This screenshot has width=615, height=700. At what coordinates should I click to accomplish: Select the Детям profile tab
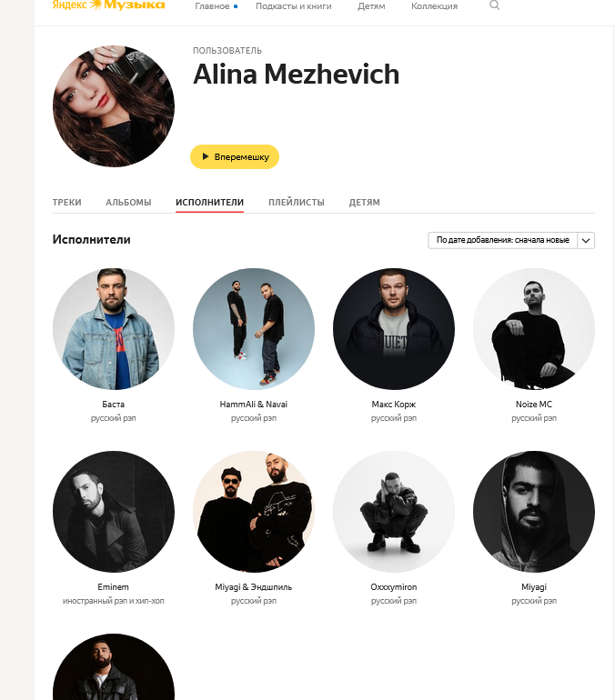coord(365,202)
